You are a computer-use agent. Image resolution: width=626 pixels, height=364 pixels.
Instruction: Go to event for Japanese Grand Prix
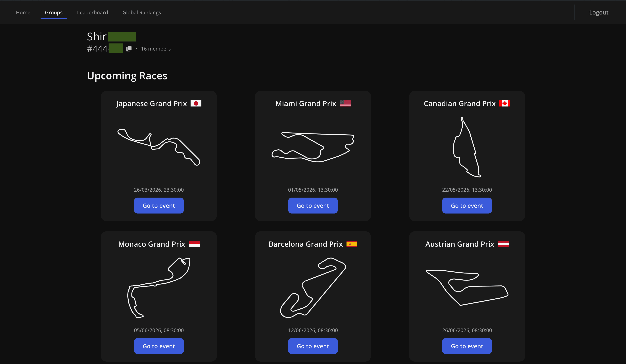[x=159, y=206]
